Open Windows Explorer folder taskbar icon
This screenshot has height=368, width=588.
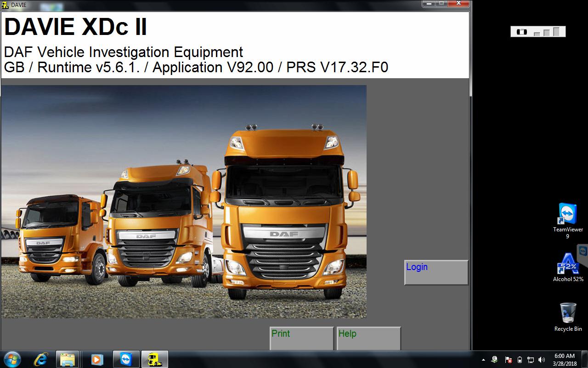[68, 359]
